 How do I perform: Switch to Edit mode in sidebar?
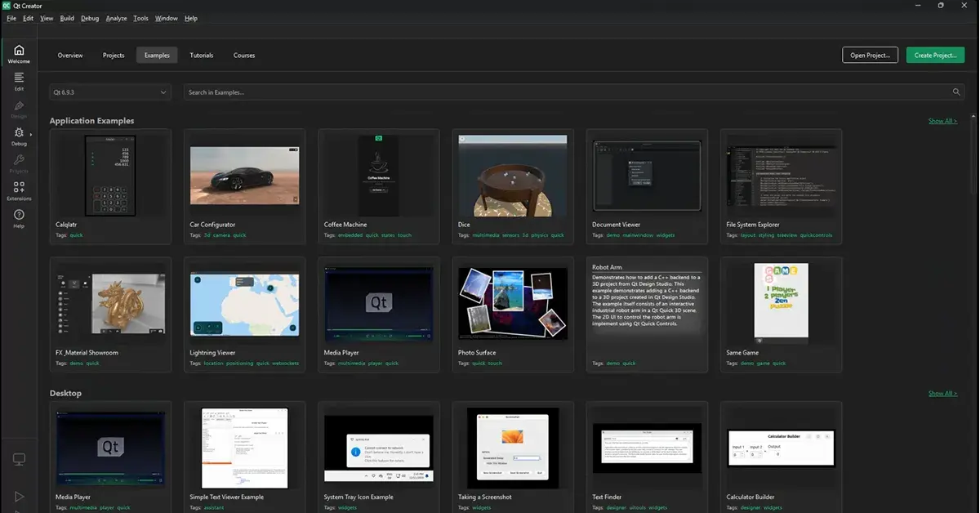point(19,81)
